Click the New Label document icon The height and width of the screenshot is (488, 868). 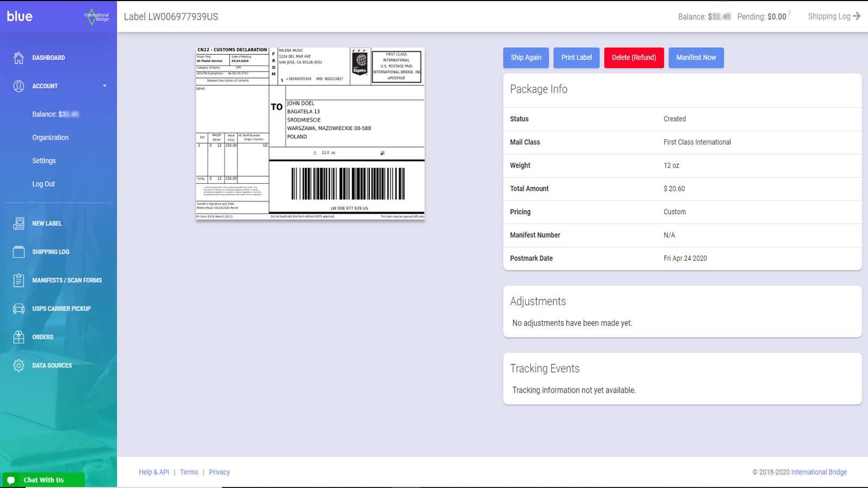(x=18, y=223)
